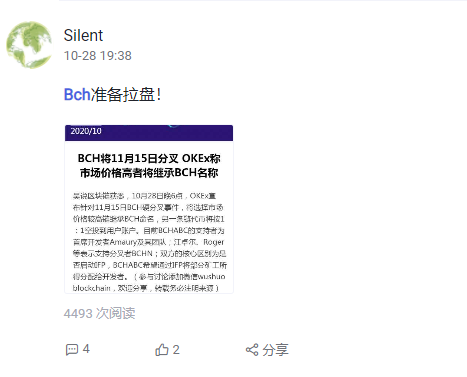Click the comment count 4
Viewport: 467px width, 377px height.
pyautogui.click(x=86, y=349)
